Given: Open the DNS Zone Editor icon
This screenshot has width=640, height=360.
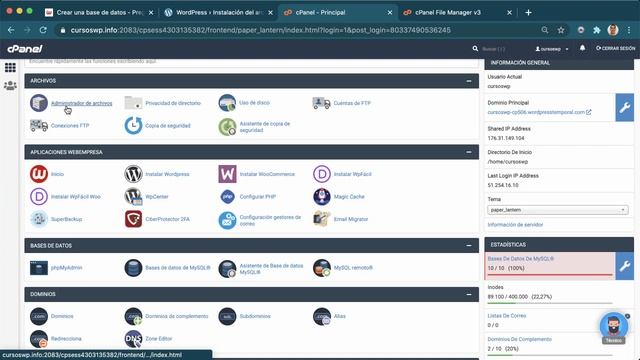Looking at the screenshot, I should click(x=133, y=338).
